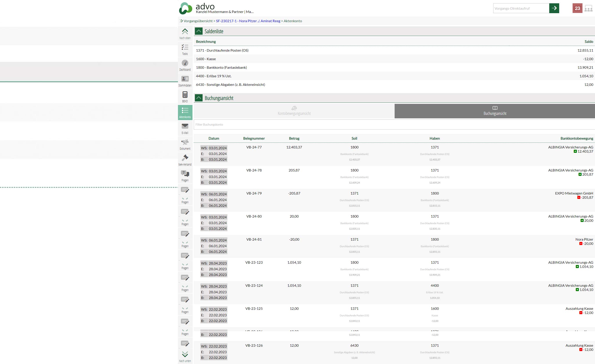Screen dimensions: 595x364
Task: Open the beA-Versand gavel icon
Action: (x=185, y=158)
